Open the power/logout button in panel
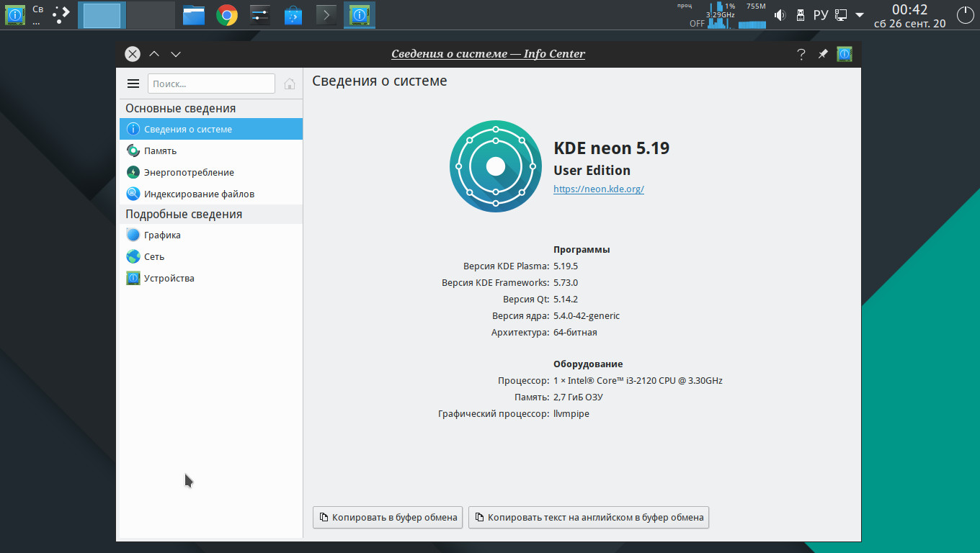This screenshot has width=980, height=553. coord(965,15)
